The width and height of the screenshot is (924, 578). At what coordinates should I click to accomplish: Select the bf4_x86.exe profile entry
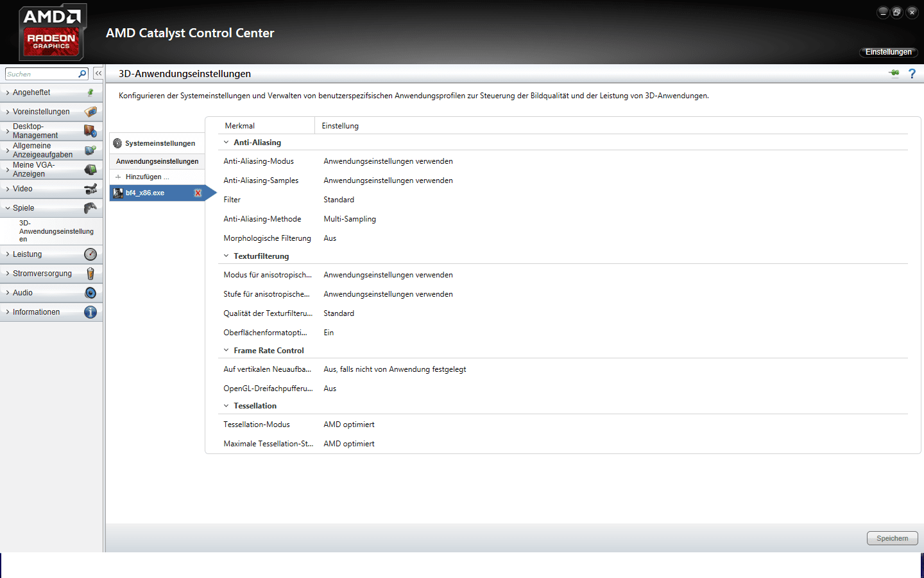[x=157, y=193]
